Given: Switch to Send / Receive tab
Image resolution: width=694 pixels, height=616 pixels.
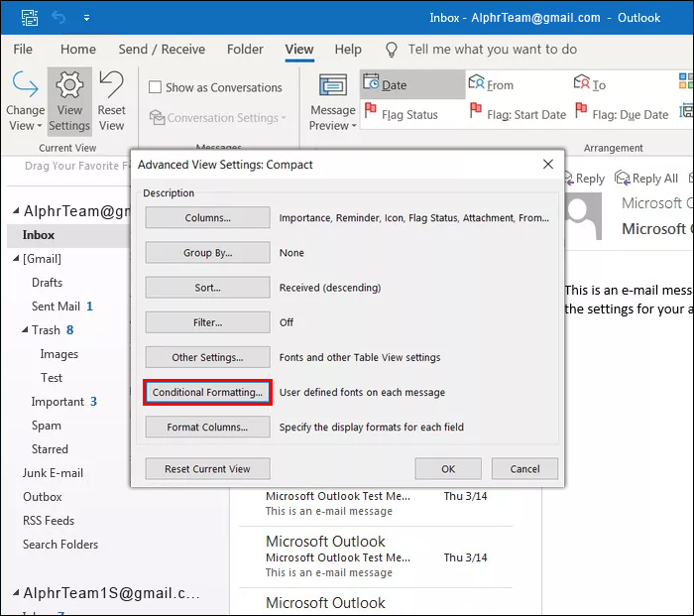Looking at the screenshot, I should click(162, 50).
